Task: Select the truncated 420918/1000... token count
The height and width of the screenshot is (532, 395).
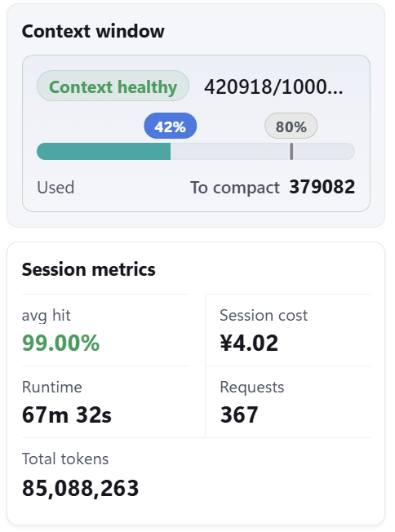Action: coord(273,86)
